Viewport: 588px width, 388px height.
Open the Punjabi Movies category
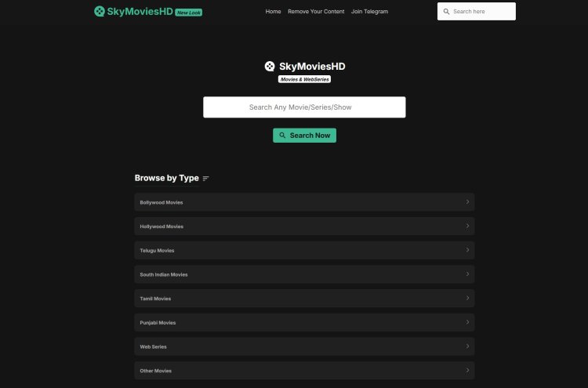(304, 322)
